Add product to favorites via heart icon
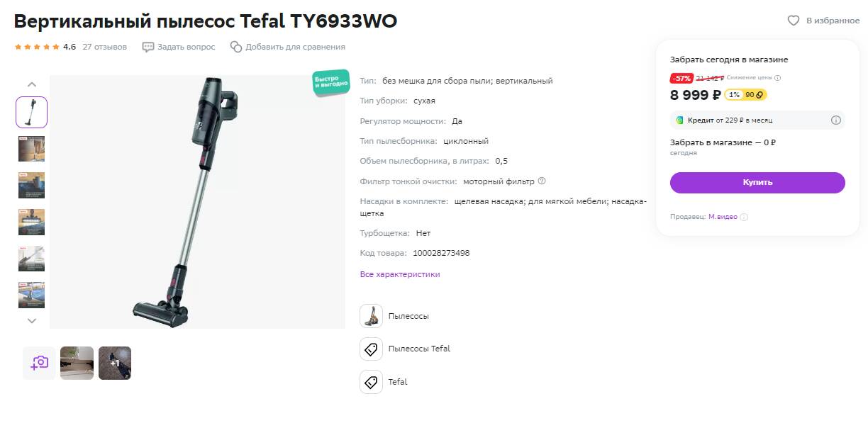868x423 pixels. click(x=794, y=21)
